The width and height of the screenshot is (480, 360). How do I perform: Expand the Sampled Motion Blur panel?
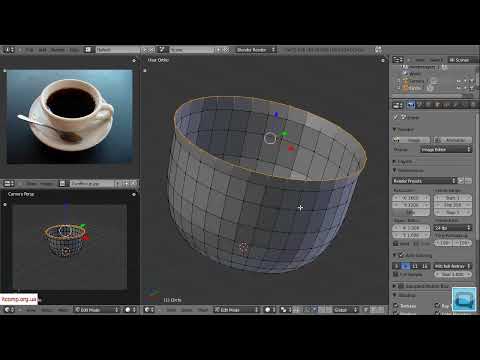[x=421, y=286]
